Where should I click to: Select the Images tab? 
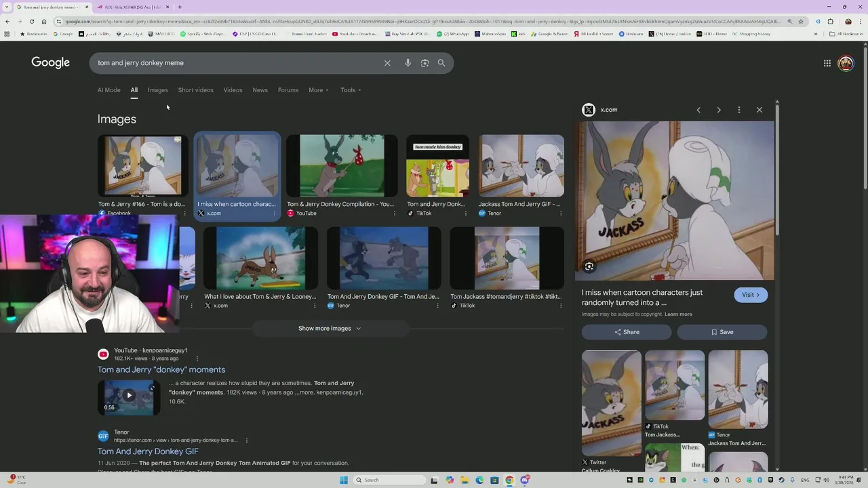(158, 90)
